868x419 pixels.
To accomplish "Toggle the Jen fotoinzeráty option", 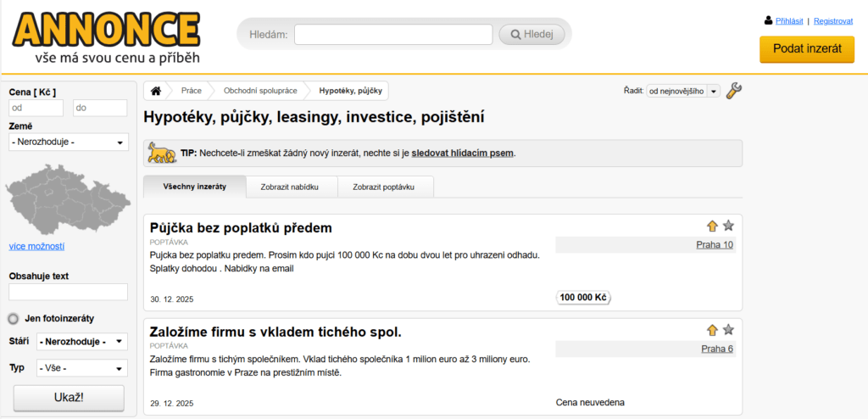I will (x=13, y=319).
